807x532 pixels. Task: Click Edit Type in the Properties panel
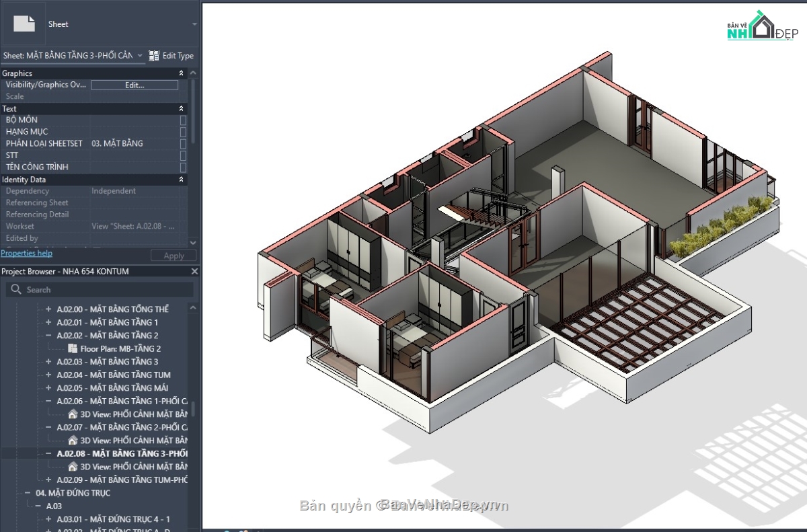tap(171, 56)
